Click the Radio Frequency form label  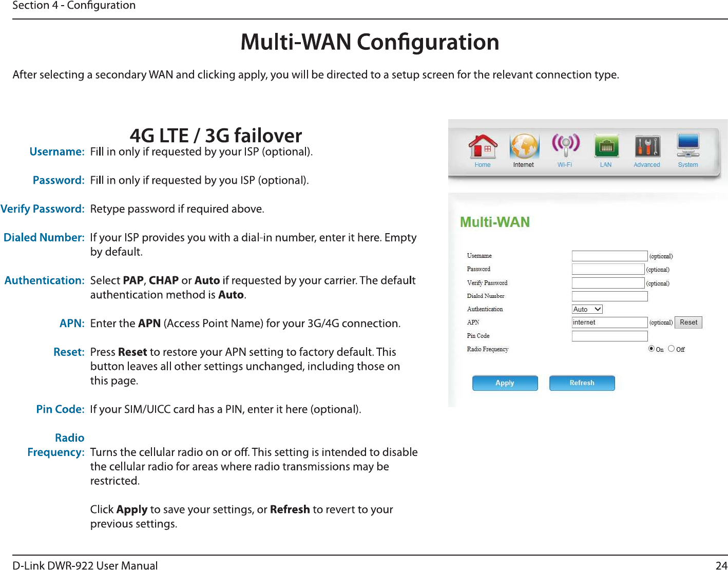(488, 349)
